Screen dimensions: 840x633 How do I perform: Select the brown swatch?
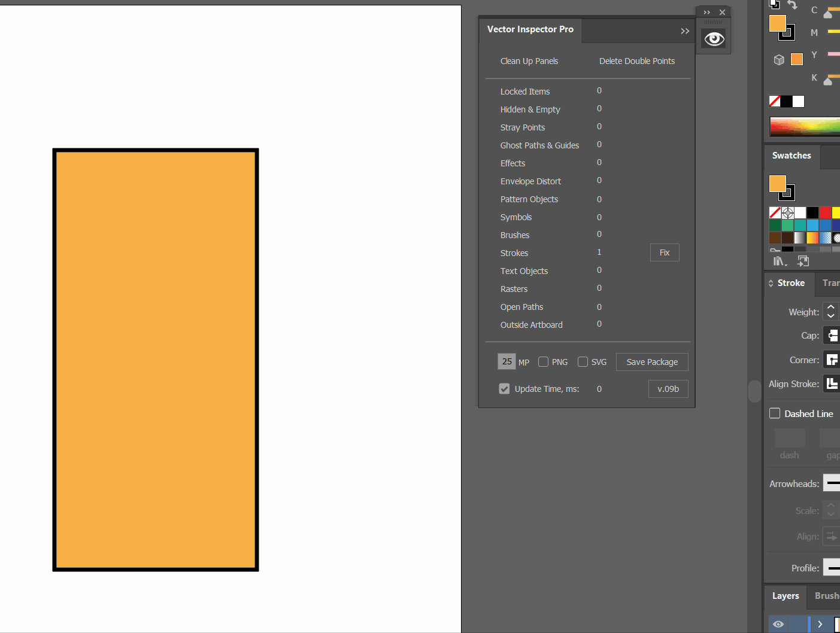pyautogui.click(x=775, y=238)
